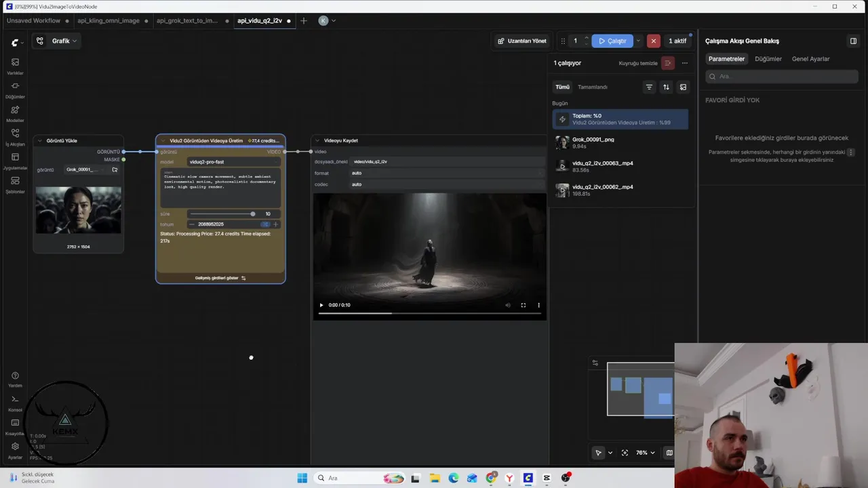Toggle the Konsol console panel
This screenshot has height=488, width=868.
[x=15, y=403]
